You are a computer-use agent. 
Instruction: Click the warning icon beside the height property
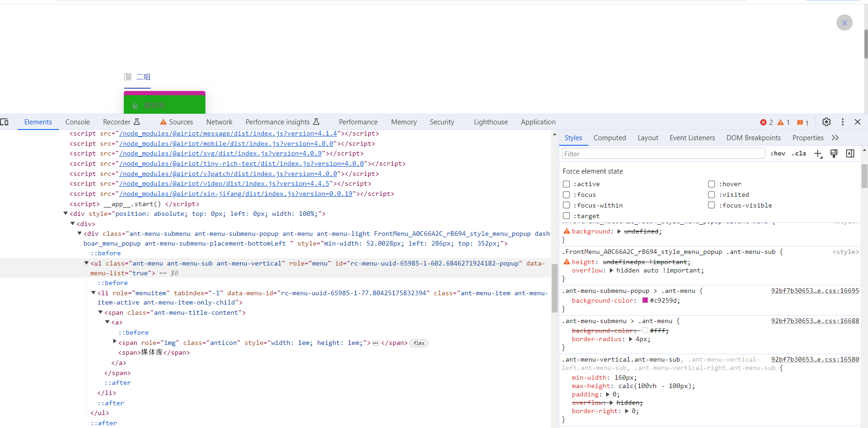(x=567, y=262)
